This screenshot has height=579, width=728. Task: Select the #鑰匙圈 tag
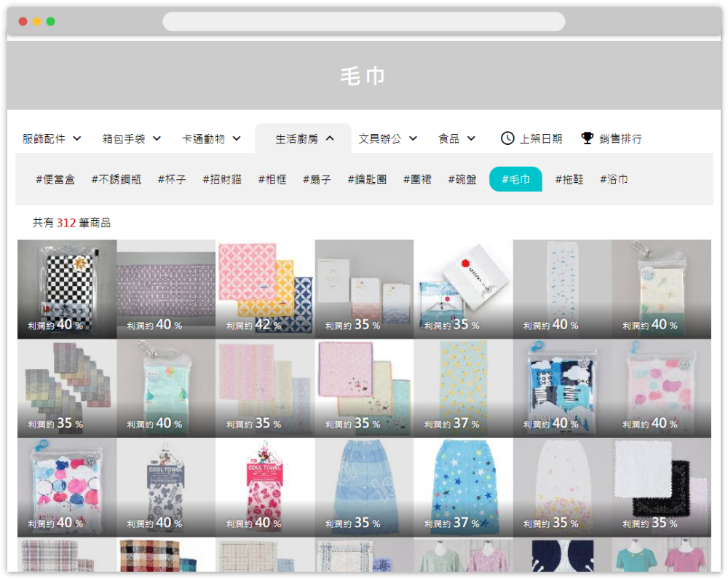pyautogui.click(x=367, y=179)
